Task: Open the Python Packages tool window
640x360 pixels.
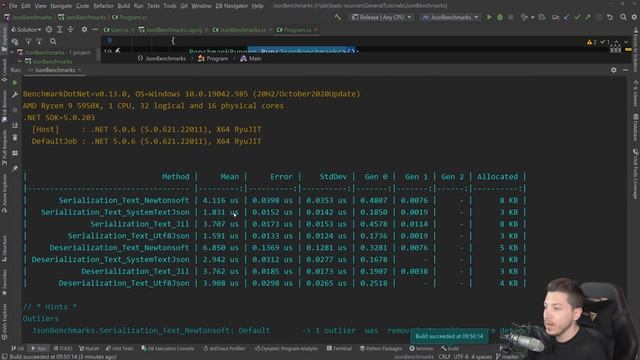Action: (x=381, y=349)
